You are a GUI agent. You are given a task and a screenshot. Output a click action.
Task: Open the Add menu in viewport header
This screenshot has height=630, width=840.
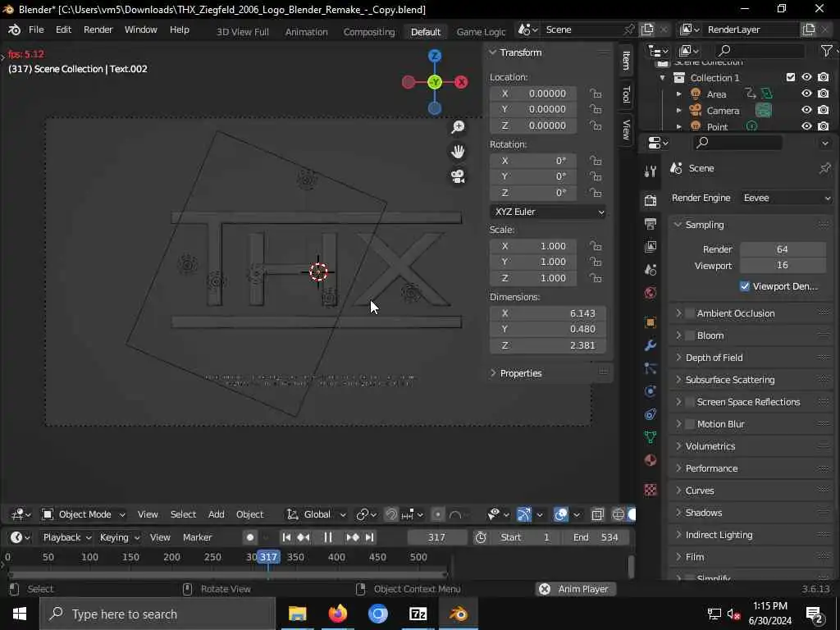(x=216, y=514)
